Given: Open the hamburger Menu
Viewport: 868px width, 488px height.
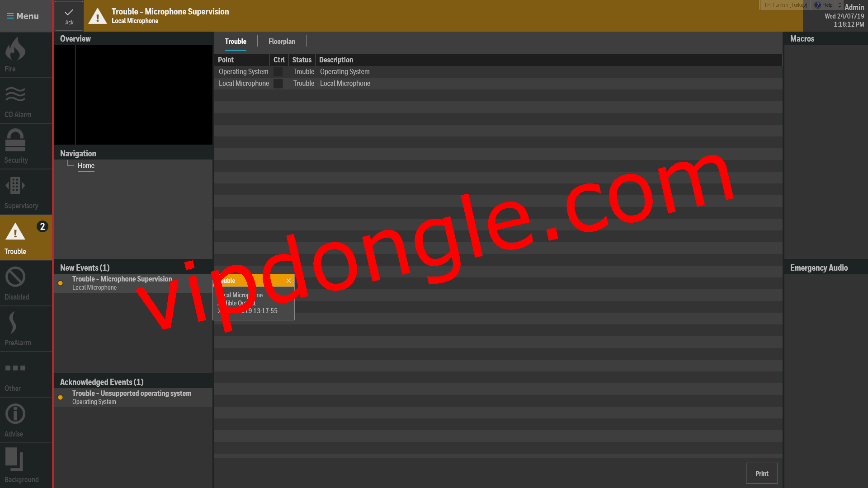Looking at the screenshot, I should [x=23, y=16].
